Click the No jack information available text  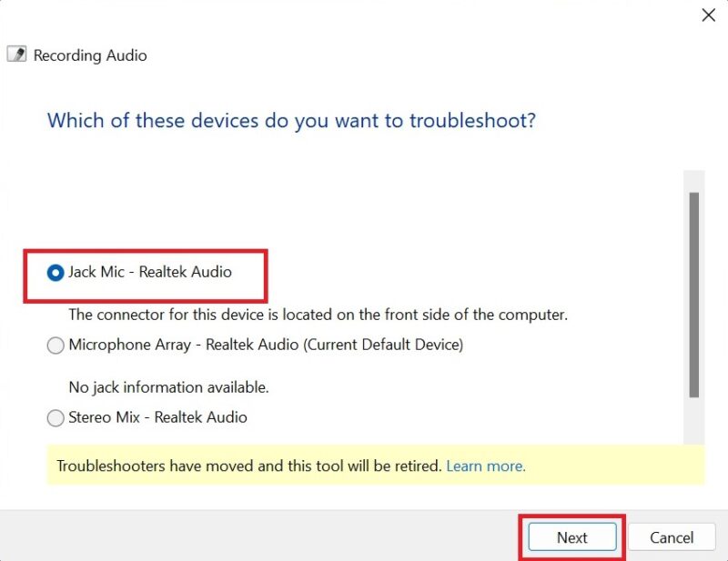coord(168,387)
